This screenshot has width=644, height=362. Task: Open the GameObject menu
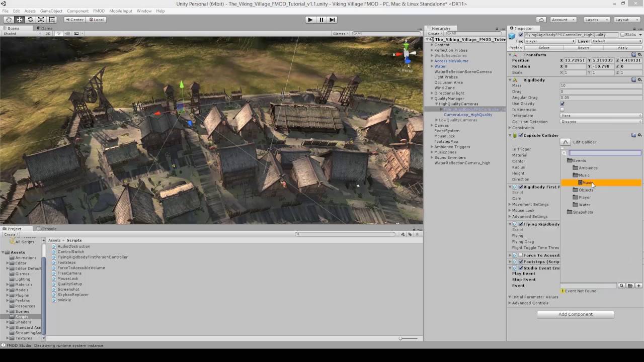[51, 11]
